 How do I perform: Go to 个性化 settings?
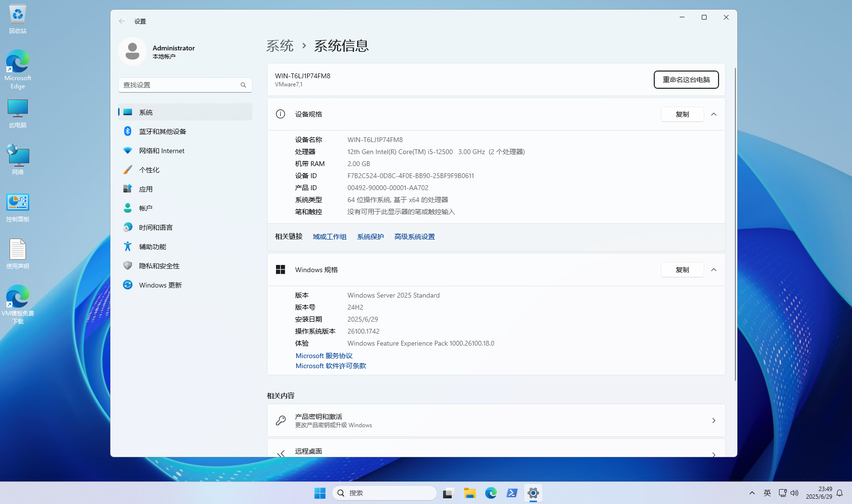click(185, 170)
